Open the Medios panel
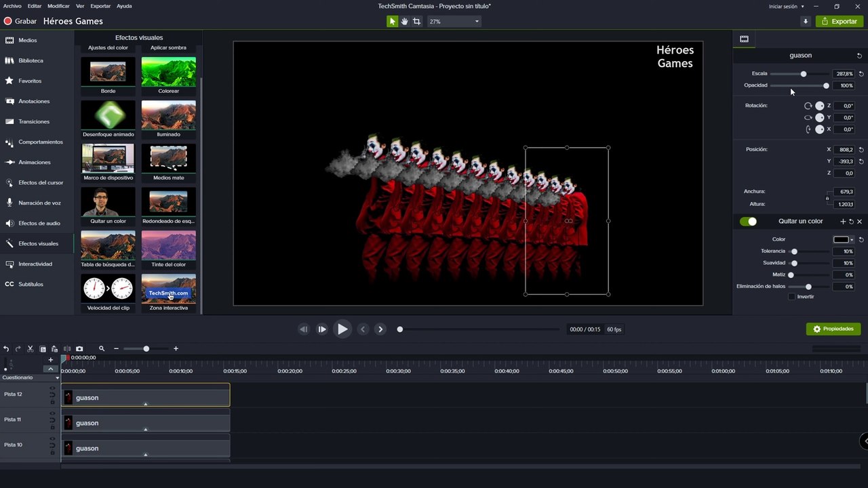868x488 pixels. 37,40
